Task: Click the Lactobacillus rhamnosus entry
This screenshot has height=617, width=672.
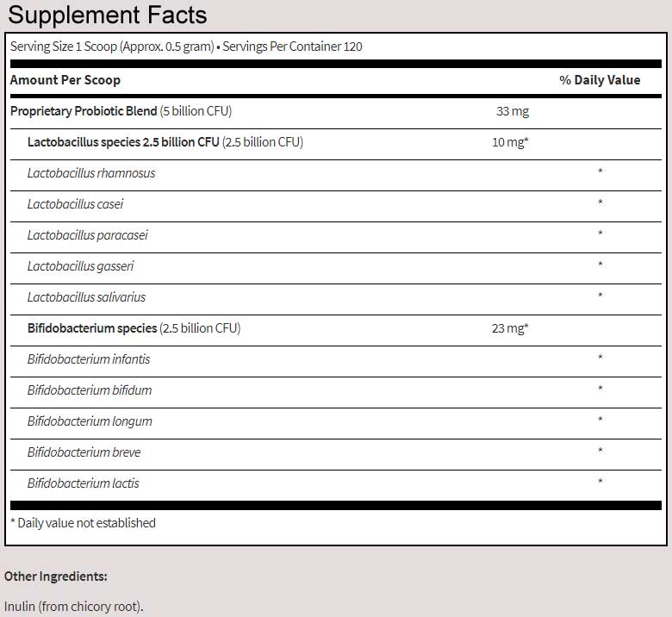Action: [91, 173]
